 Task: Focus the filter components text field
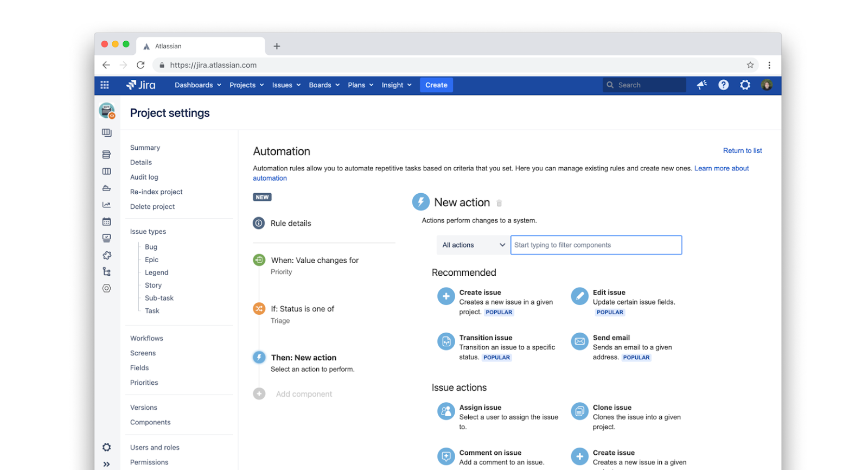coord(596,245)
